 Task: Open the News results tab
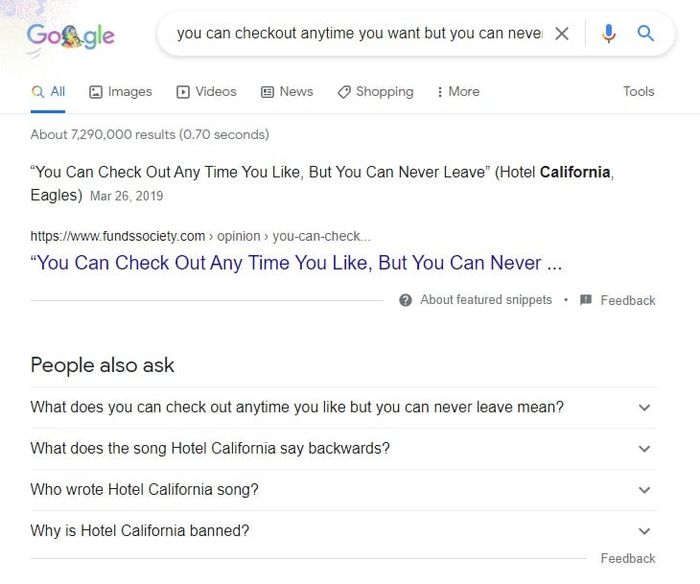[x=287, y=92]
